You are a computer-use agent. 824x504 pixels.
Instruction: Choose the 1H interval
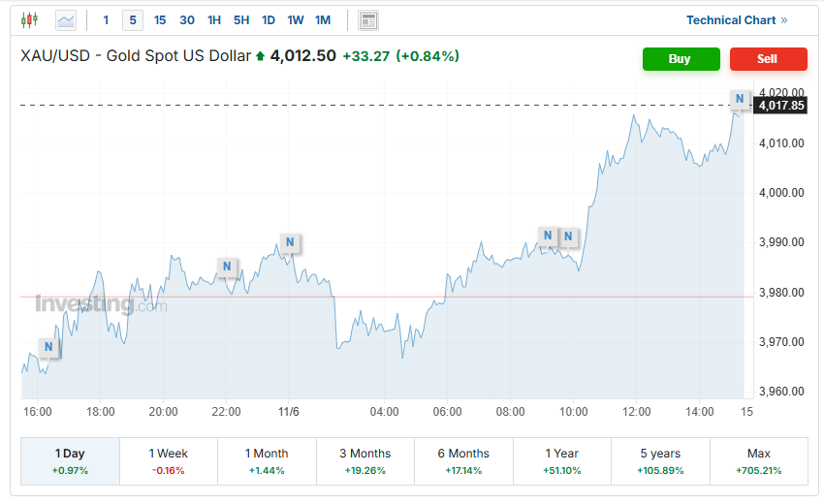coord(214,20)
